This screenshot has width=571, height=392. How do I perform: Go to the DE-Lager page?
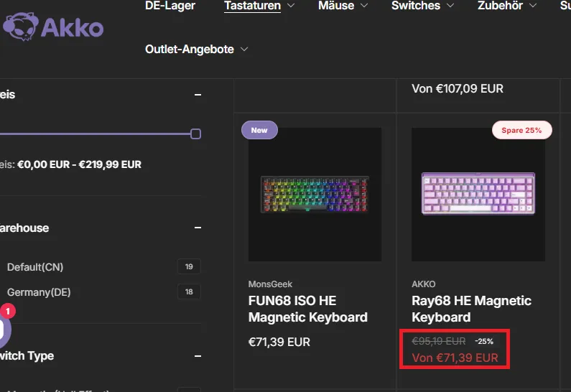[x=170, y=6]
